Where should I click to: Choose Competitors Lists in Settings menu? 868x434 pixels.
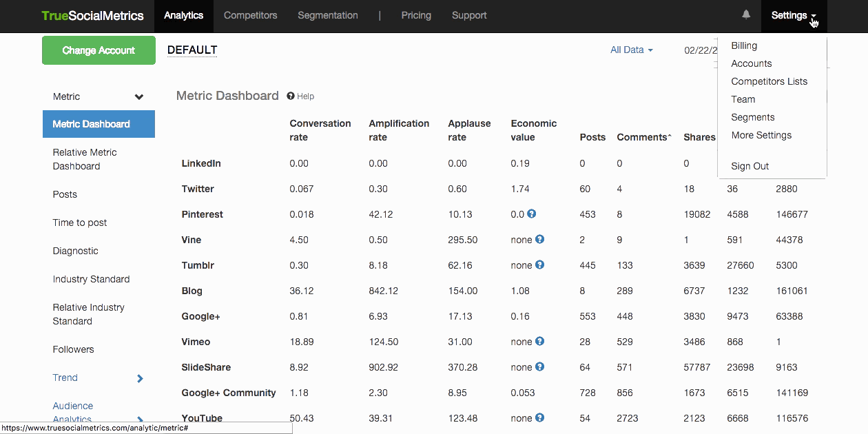click(x=769, y=81)
